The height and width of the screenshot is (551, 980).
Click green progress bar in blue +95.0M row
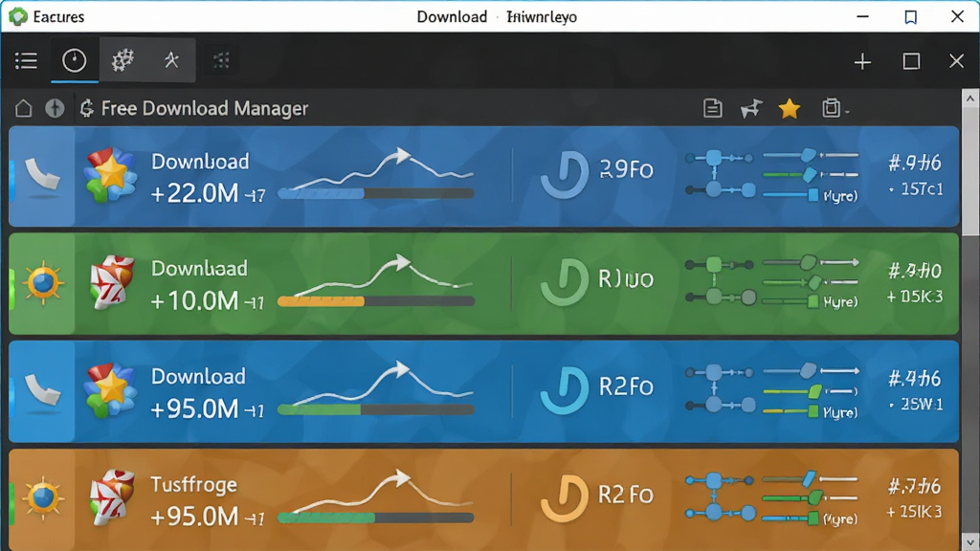(x=375, y=409)
